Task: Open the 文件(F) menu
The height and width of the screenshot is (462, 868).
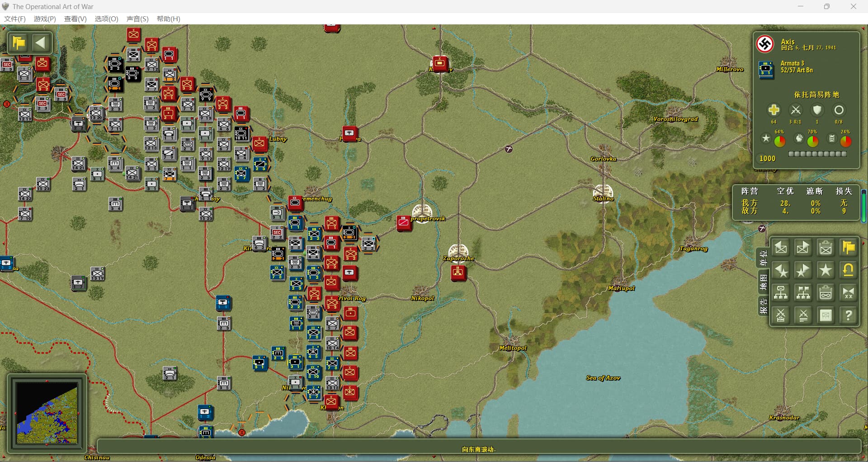Action: [x=15, y=19]
